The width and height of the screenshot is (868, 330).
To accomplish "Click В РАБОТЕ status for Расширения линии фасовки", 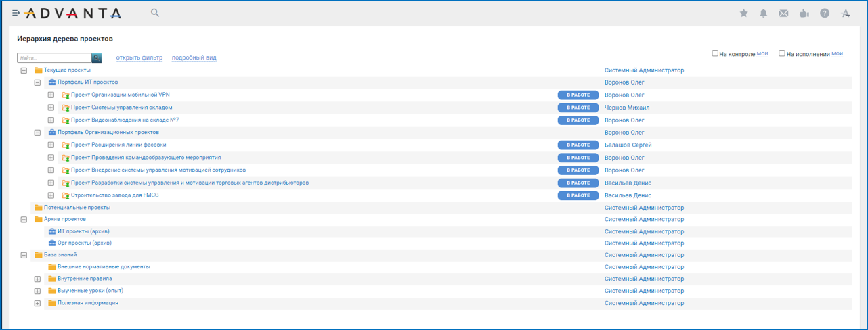I will pyautogui.click(x=578, y=145).
